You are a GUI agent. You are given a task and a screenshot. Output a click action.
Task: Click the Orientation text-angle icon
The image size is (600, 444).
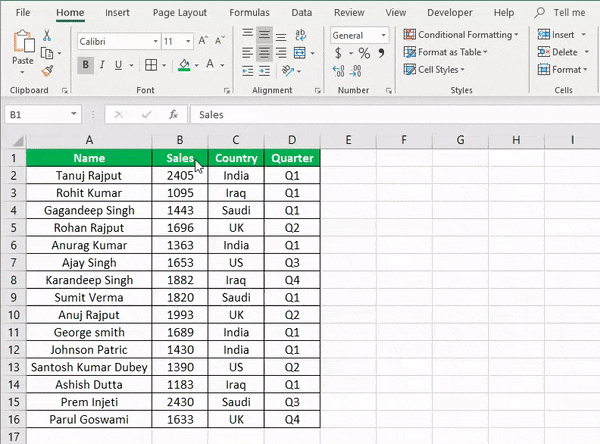288,70
